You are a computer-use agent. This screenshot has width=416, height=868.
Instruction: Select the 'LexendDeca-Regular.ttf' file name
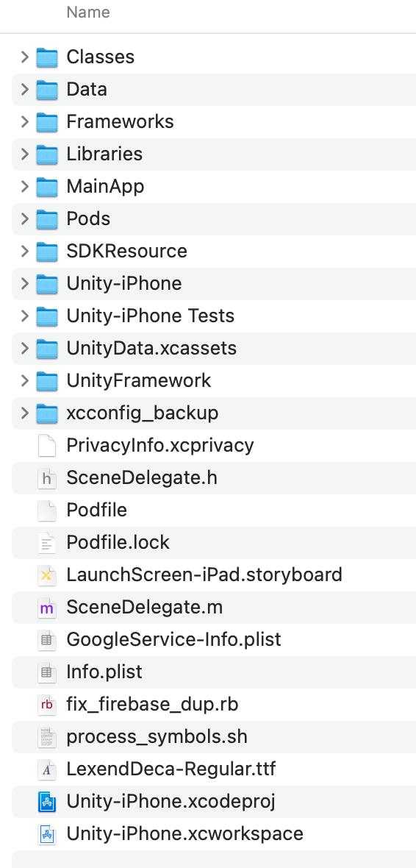tap(171, 769)
